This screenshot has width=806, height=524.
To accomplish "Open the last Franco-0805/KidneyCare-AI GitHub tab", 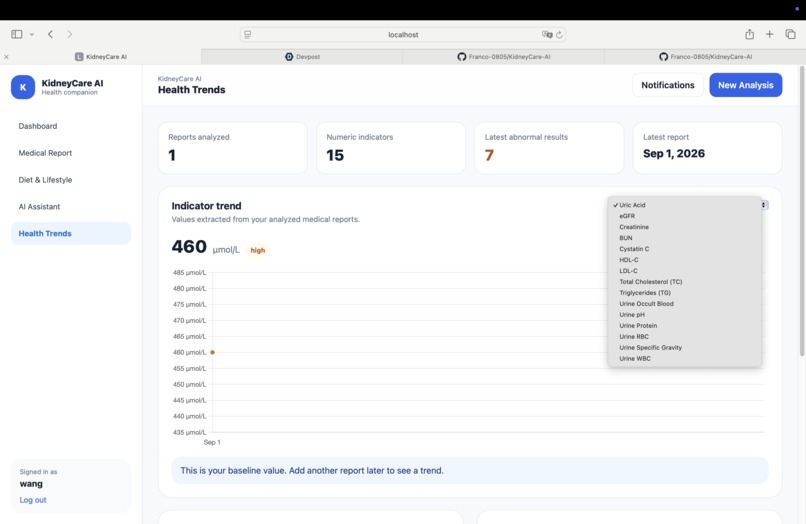I will 705,57.
